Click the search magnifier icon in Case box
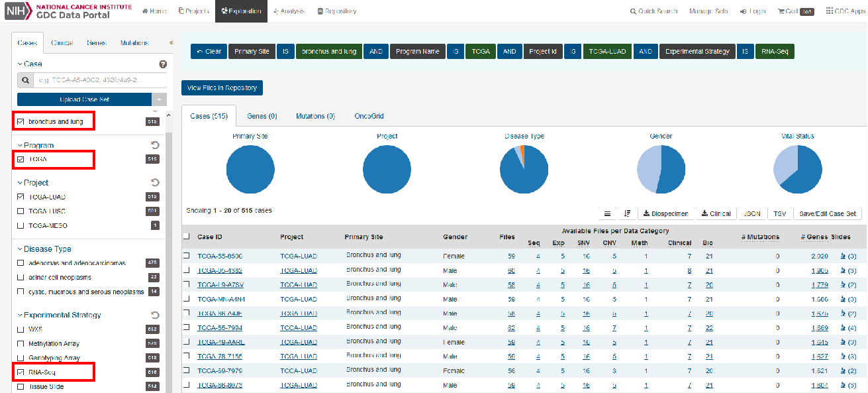The width and height of the screenshot is (868, 393). coord(25,80)
